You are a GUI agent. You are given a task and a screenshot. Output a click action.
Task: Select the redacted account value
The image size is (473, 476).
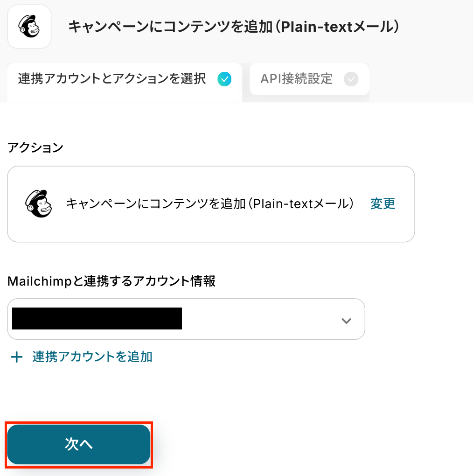click(x=97, y=319)
